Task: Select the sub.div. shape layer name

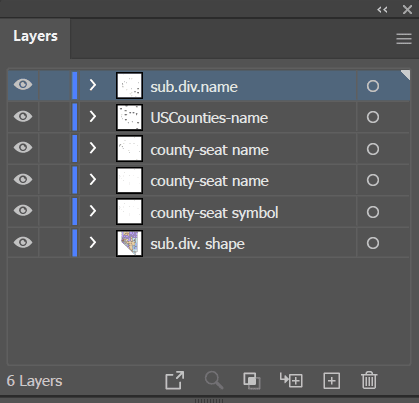Action: [197, 244]
